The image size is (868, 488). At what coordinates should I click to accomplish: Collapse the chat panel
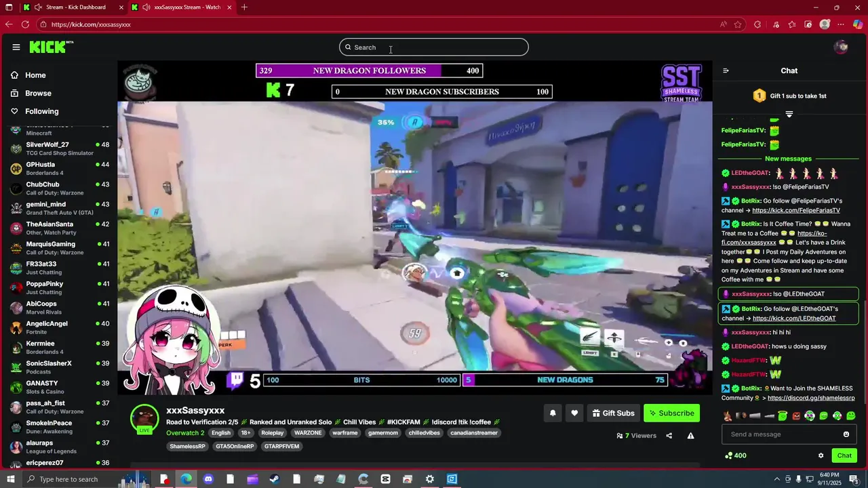726,70
